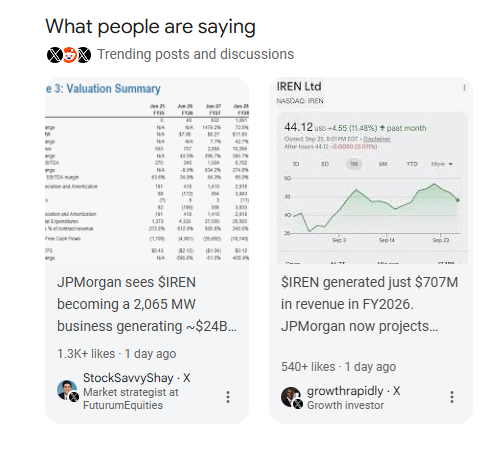Click the 'IREN Ltd' chart title
Image resolution: width=483 pixels, height=449 pixels.
tap(299, 87)
